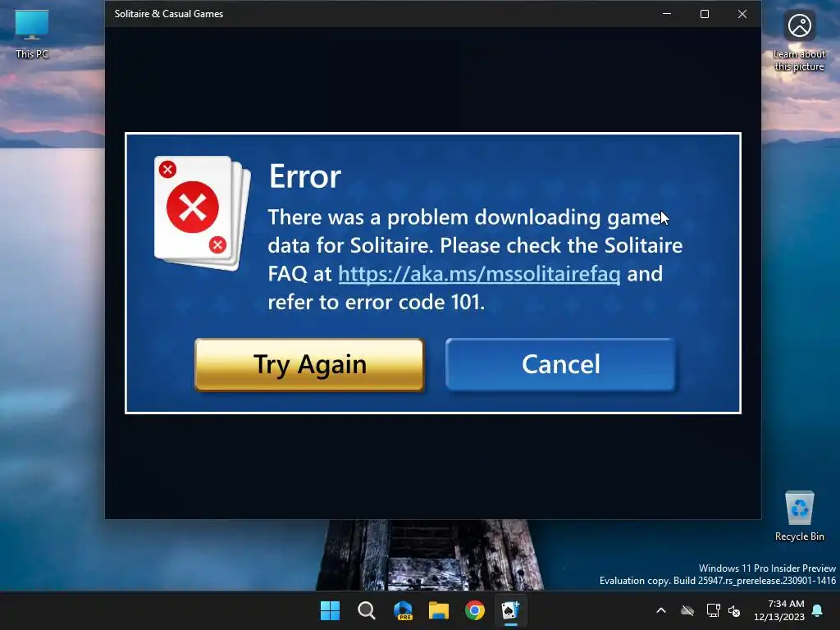Close the Solitaire & Casual Games window
This screenshot has width=840, height=630.
pos(742,14)
